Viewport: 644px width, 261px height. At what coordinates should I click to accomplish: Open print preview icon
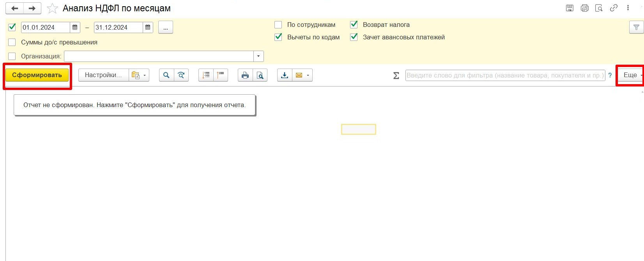pos(260,75)
